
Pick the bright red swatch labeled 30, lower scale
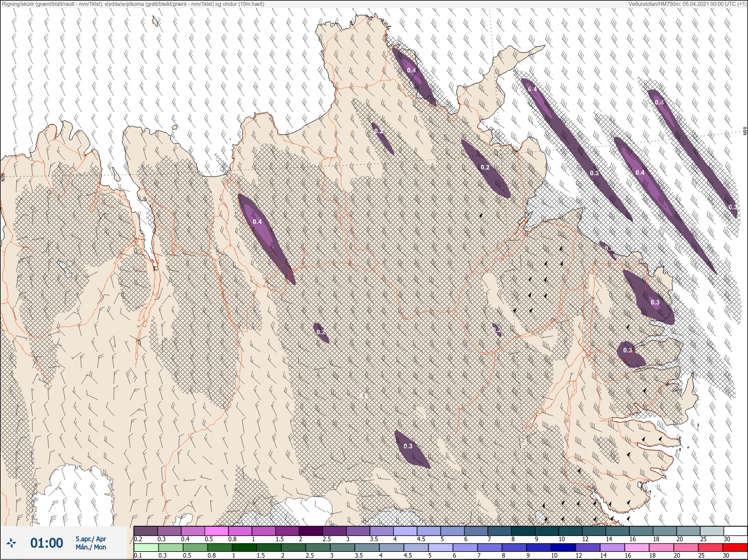coord(735,548)
